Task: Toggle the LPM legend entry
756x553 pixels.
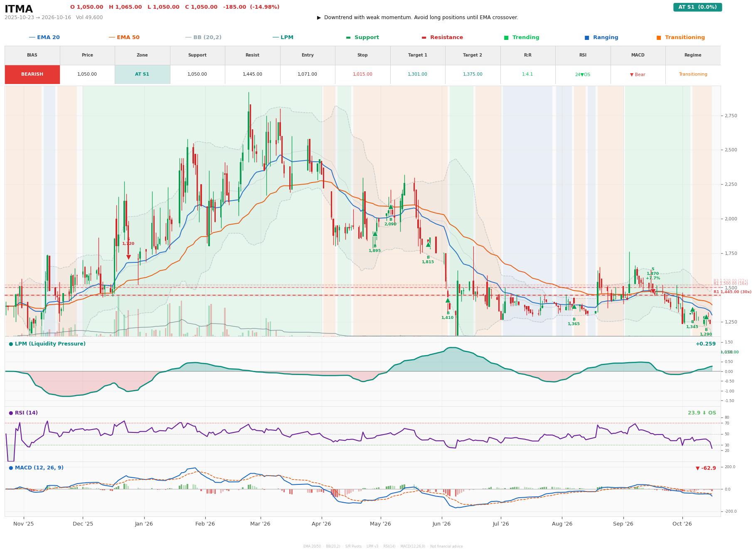Action: coord(283,37)
